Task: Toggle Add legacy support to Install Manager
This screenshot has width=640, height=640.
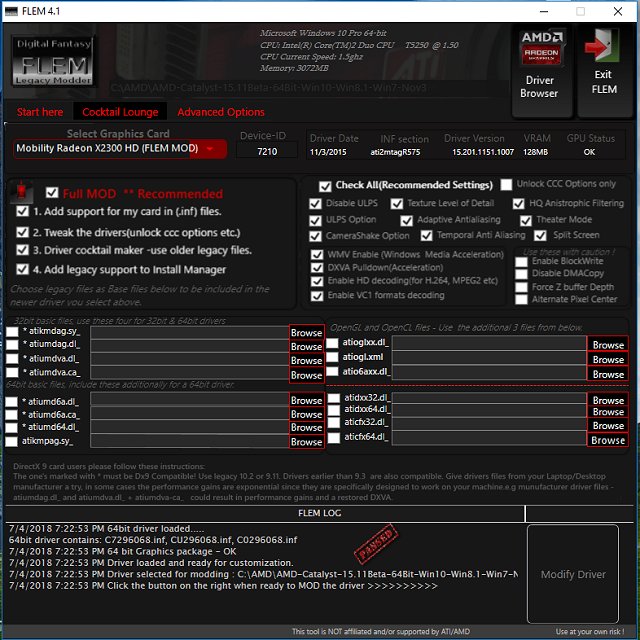Action: 22,269
